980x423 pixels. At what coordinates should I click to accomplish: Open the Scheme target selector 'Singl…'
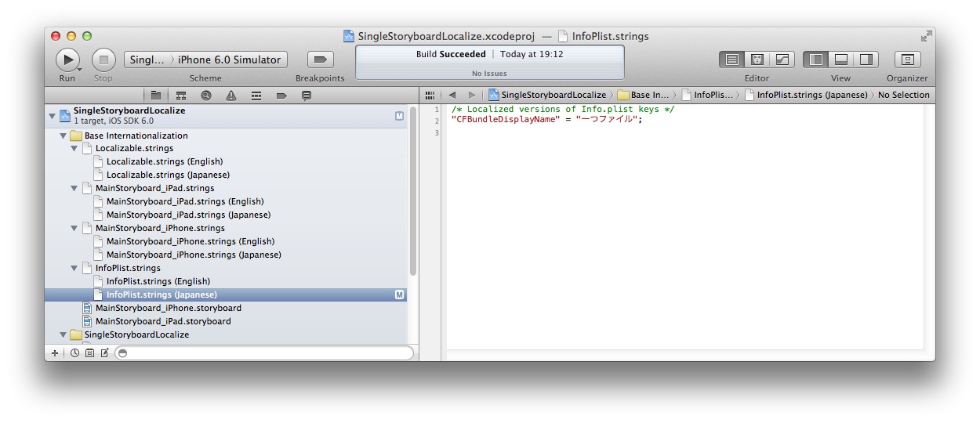147,60
